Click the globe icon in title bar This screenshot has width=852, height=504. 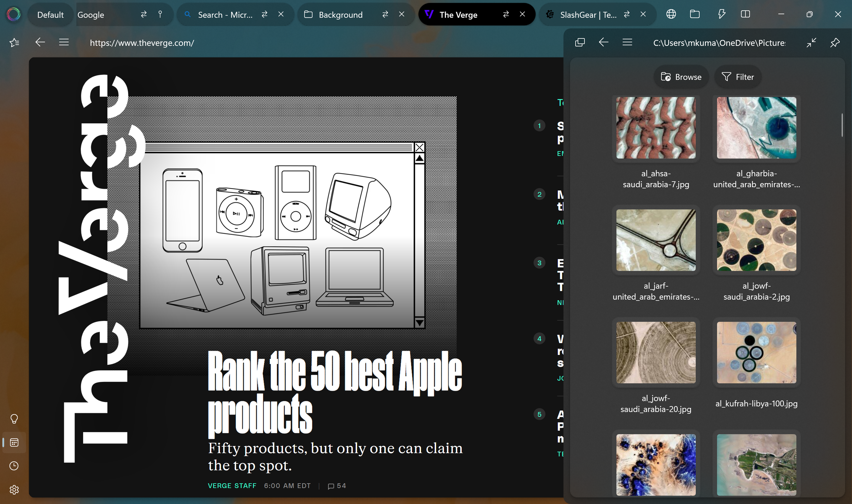click(671, 14)
